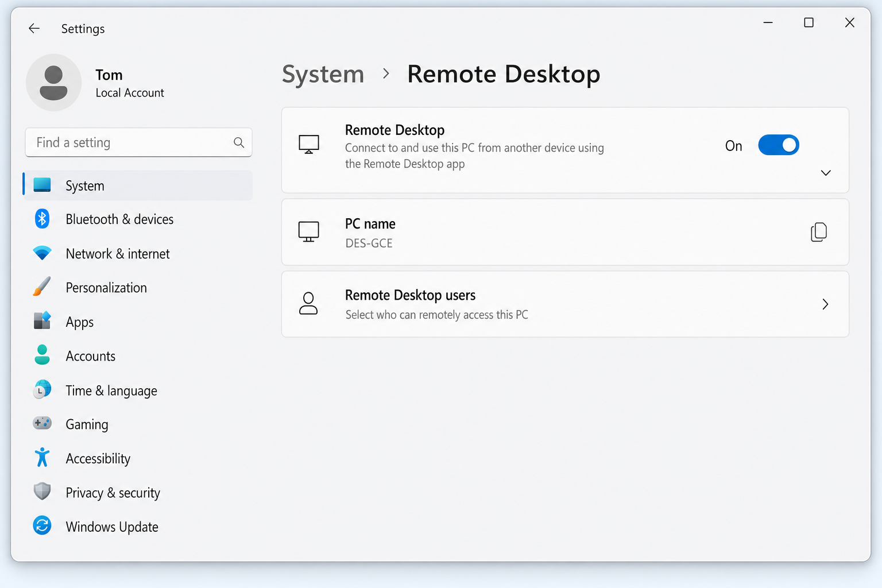
Task: Click Tom's profile avatar picture
Action: [53, 83]
